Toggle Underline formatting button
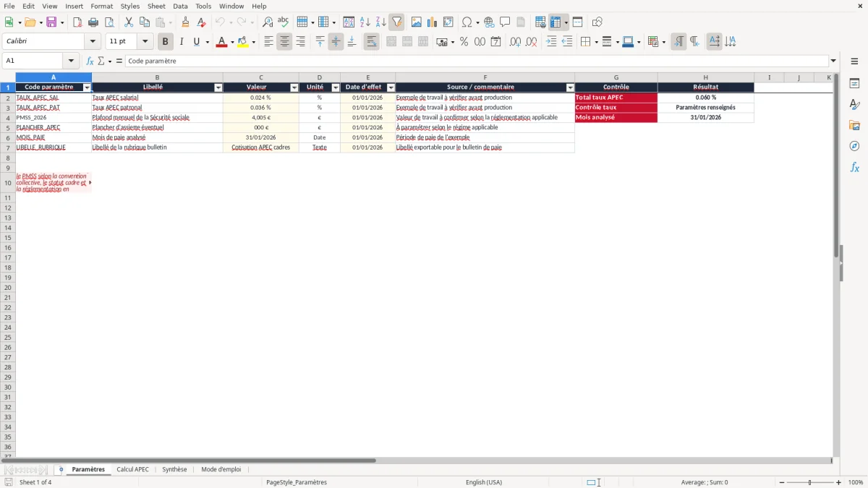This screenshot has width=868, height=488. click(x=196, y=42)
